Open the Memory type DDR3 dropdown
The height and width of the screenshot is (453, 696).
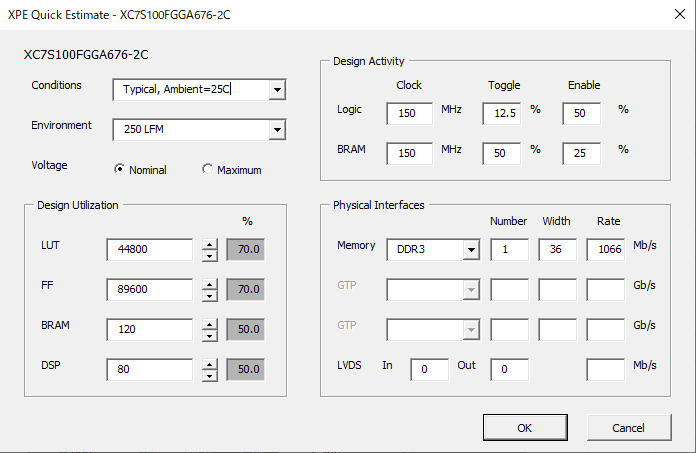click(471, 249)
